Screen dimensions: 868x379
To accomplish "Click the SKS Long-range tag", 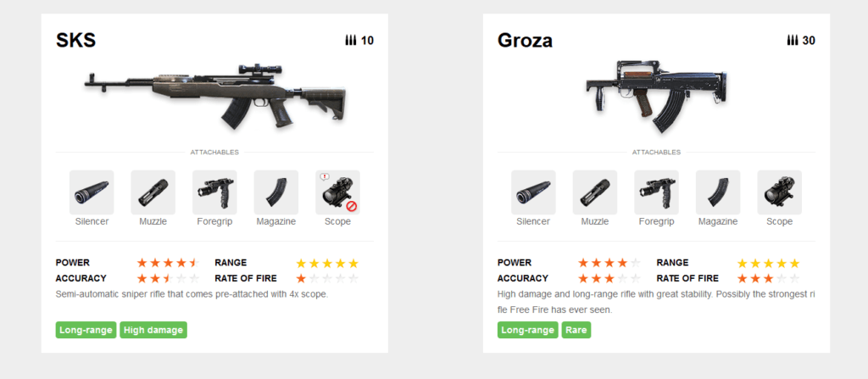I will click(x=86, y=330).
